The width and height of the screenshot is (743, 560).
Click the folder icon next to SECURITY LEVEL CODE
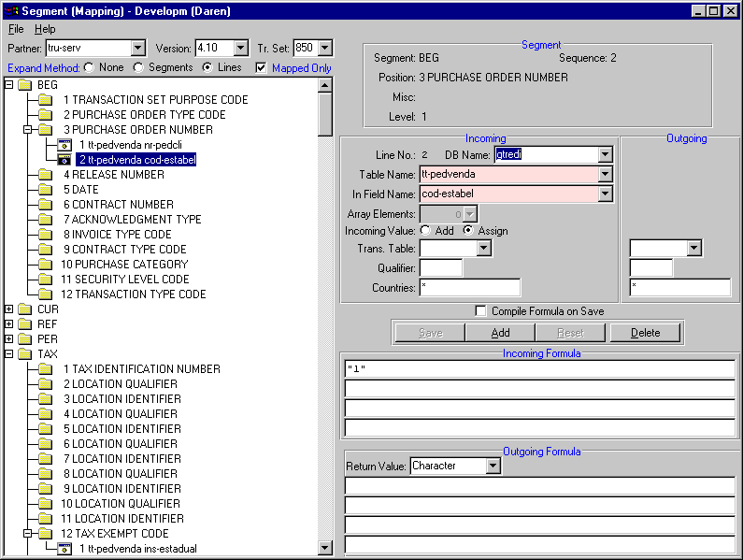[45, 280]
